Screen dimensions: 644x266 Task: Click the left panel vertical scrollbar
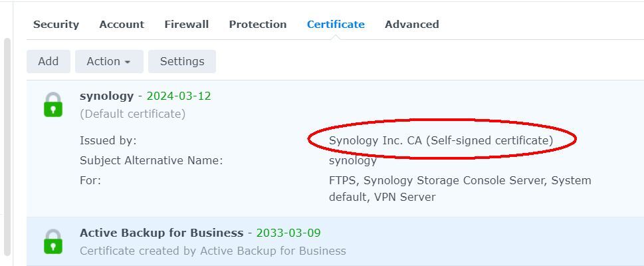pyautogui.click(x=7, y=147)
